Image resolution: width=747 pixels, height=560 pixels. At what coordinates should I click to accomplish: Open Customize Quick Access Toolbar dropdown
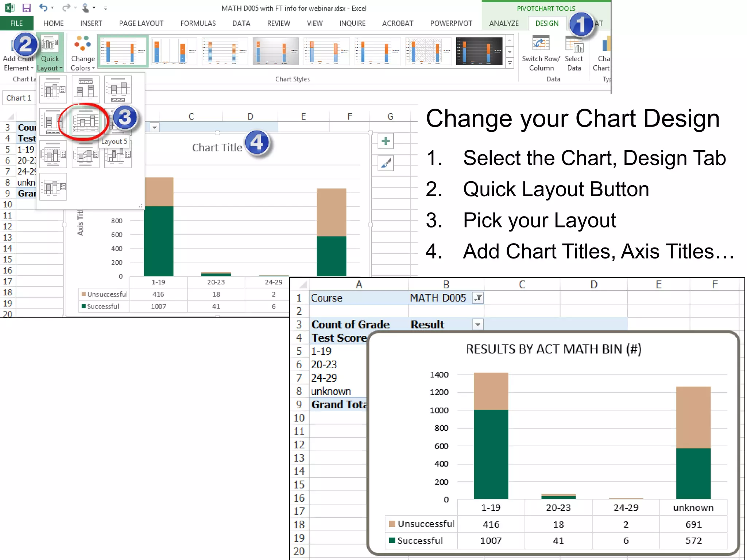pyautogui.click(x=105, y=8)
